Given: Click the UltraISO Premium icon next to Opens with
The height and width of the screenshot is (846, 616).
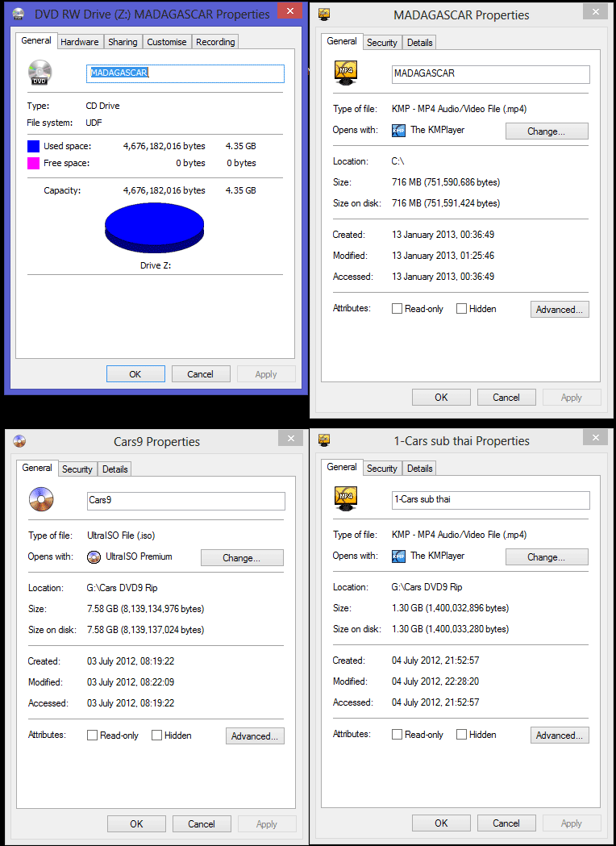Looking at the screenshot, I should click(94, 556).
